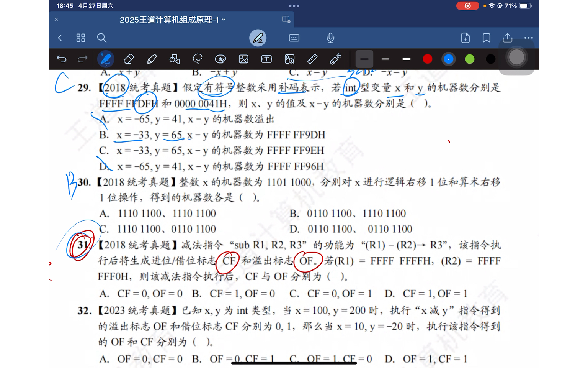Tap the three-dot multitasking control at top

coord(294,6)
